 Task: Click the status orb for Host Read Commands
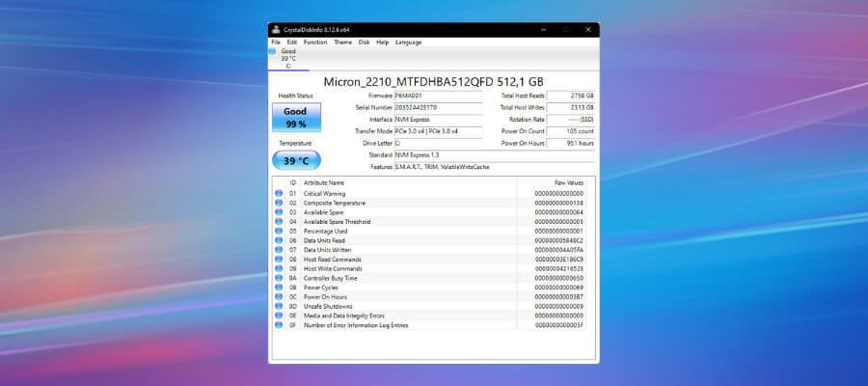click(x=279, y=260)
